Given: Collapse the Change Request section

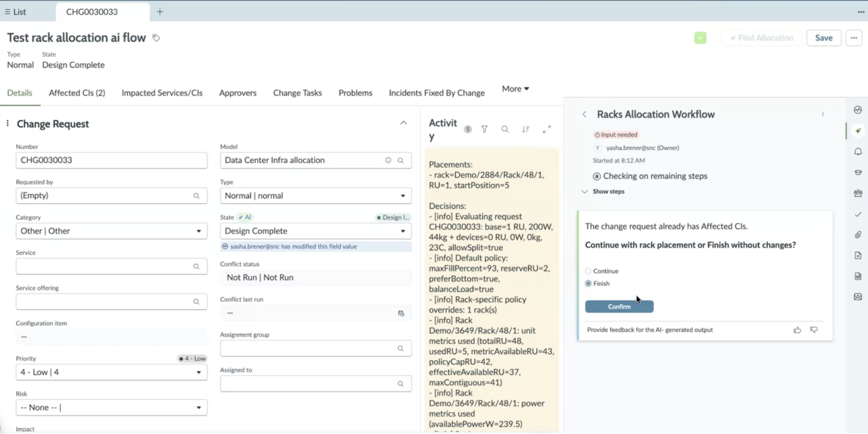Looking at the screenshot, I should 403,123.
